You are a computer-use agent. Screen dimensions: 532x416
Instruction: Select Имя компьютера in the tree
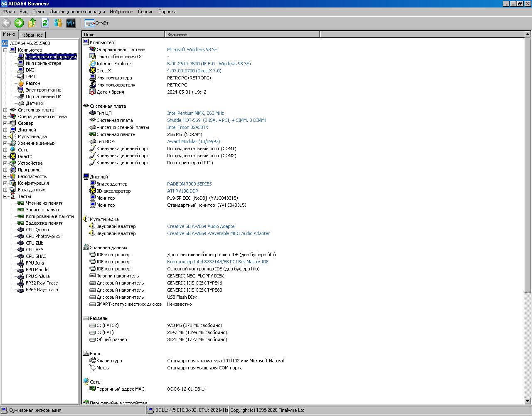coord(43,63)
